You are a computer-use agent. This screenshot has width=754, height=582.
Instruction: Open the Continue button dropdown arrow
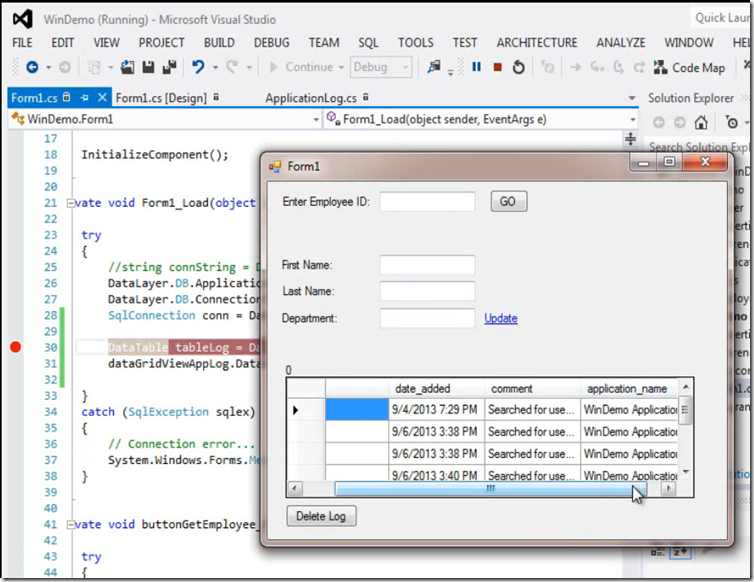[341, 67]
